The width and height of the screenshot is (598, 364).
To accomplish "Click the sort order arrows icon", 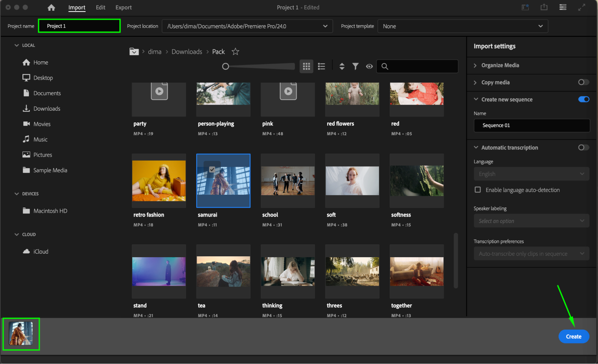I will click(x=342, y=66).
